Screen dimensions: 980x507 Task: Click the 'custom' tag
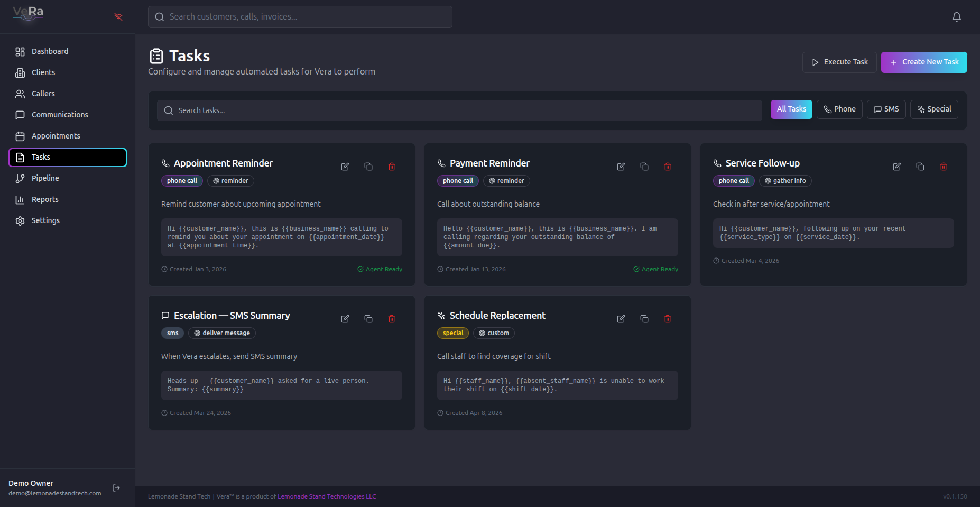tap(494, 333)
